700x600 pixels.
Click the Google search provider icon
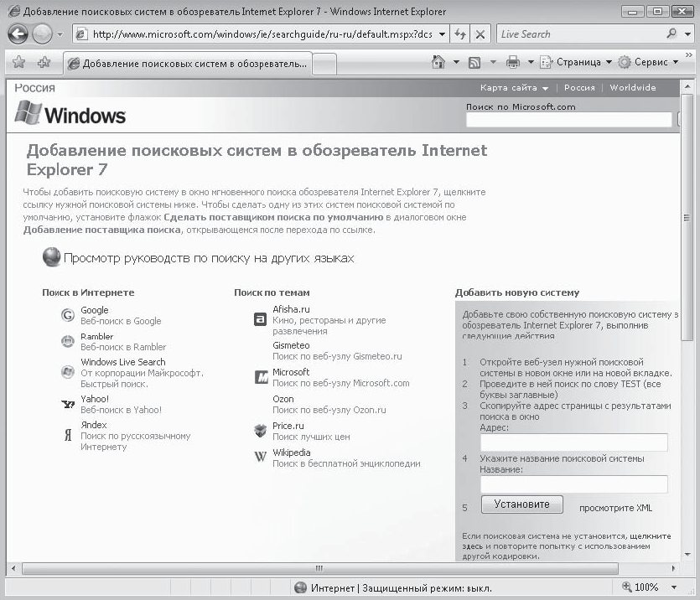tap(67, 315)
